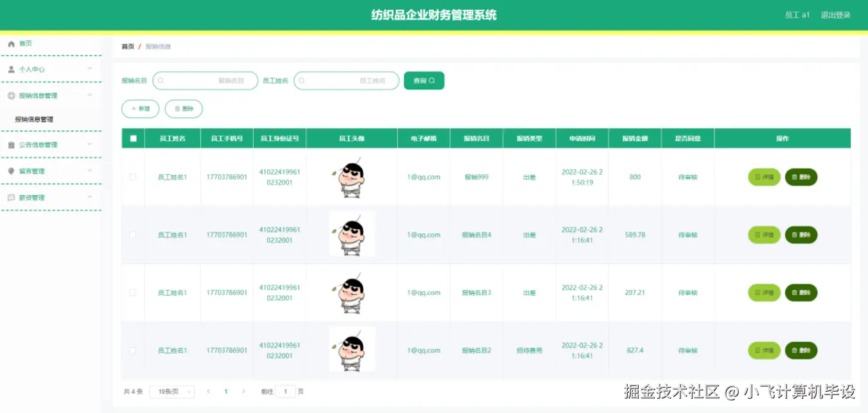Screen dimensions: 868x413
Task: Click the 个人中心 person icon
Action: 10,69
